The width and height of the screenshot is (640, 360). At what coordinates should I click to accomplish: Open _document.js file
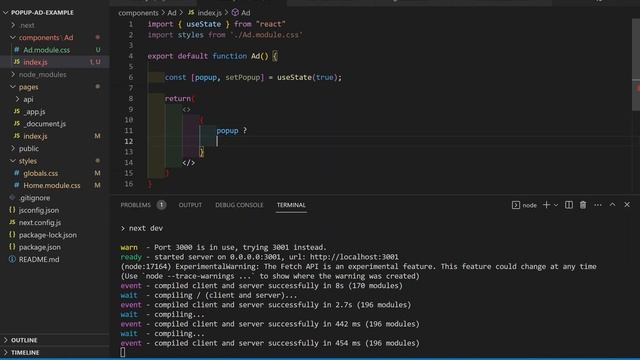[44, 124]
